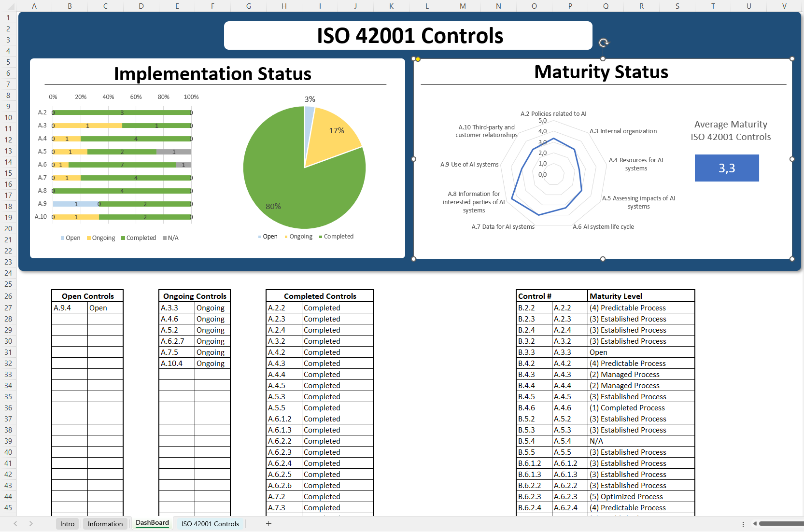Click the ISO 42001 Controls title banner
The image size is (804, 532).
(x=409, y=35)
